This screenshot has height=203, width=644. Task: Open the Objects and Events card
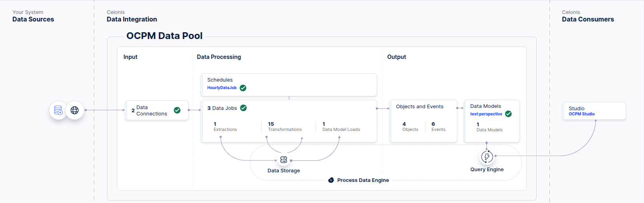tap(423, 121)
